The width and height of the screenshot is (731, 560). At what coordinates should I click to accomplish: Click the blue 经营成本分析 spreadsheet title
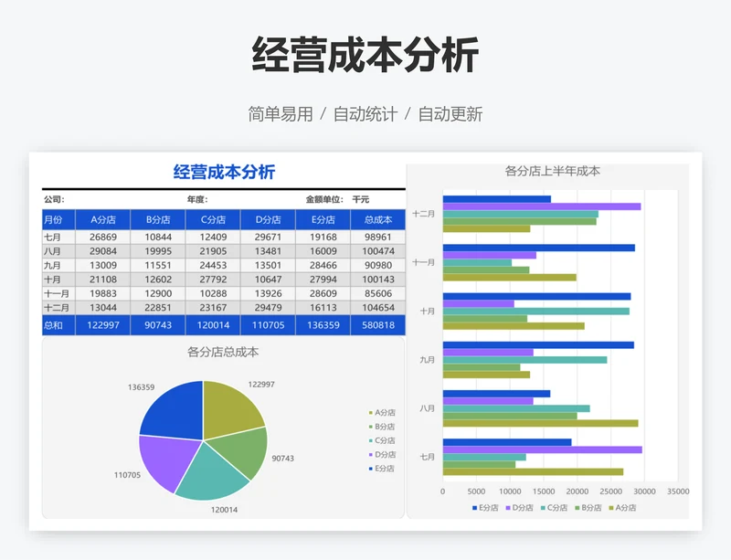click(224, 173)
